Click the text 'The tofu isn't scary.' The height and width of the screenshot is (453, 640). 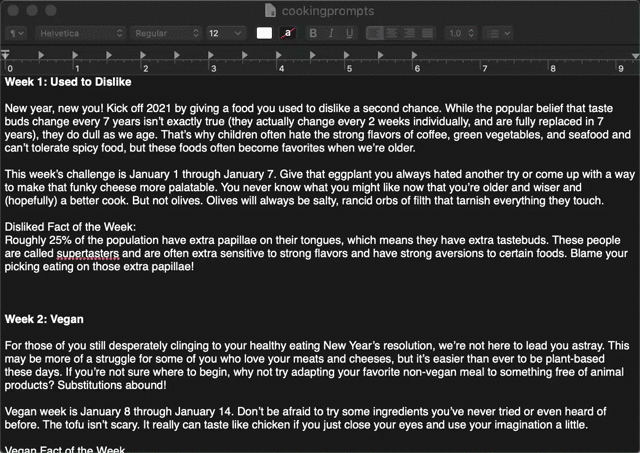coord(91,425)
